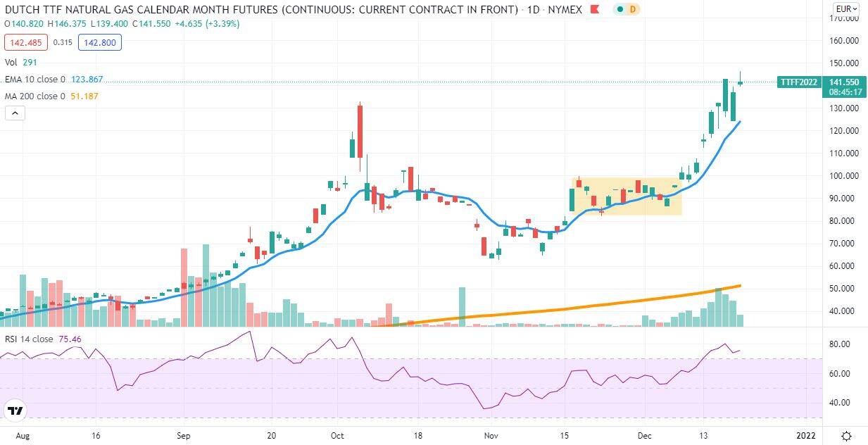Click the 2022 label on time axis

pos(805,436)
